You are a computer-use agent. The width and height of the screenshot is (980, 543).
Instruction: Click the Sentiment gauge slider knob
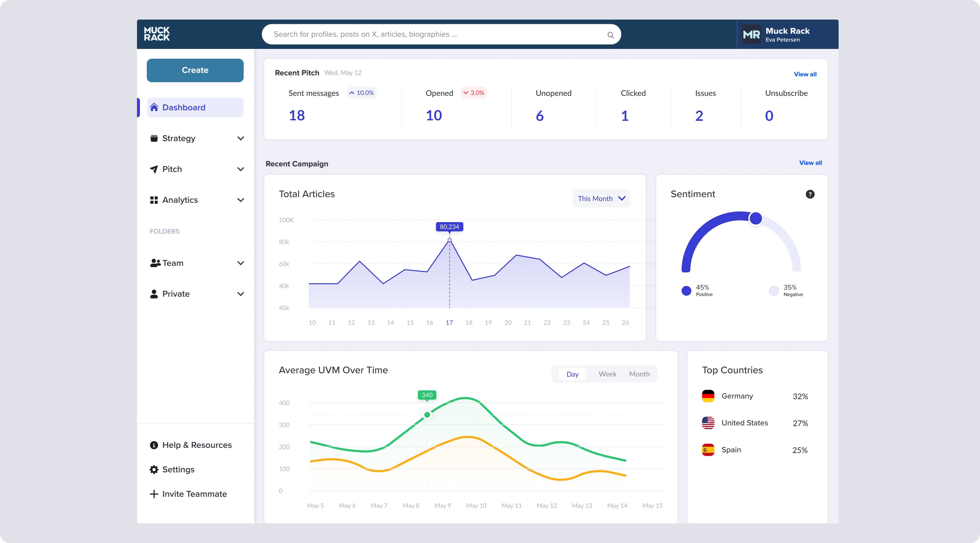pos(755,219)
